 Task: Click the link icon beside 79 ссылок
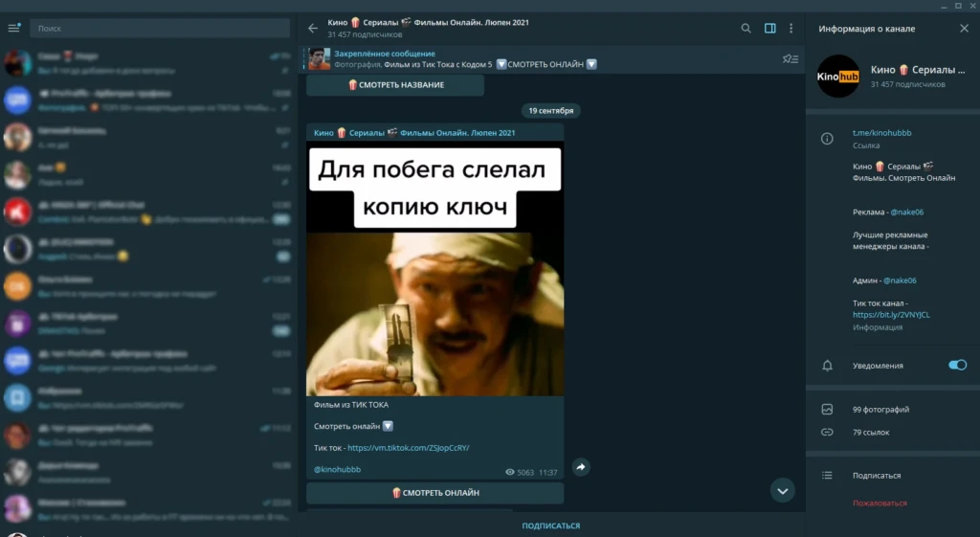827,432
